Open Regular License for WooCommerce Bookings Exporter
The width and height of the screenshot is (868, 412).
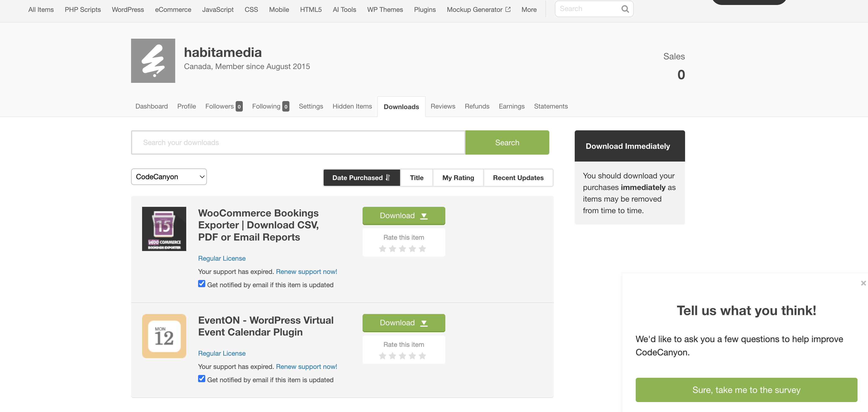click(222, 258)
